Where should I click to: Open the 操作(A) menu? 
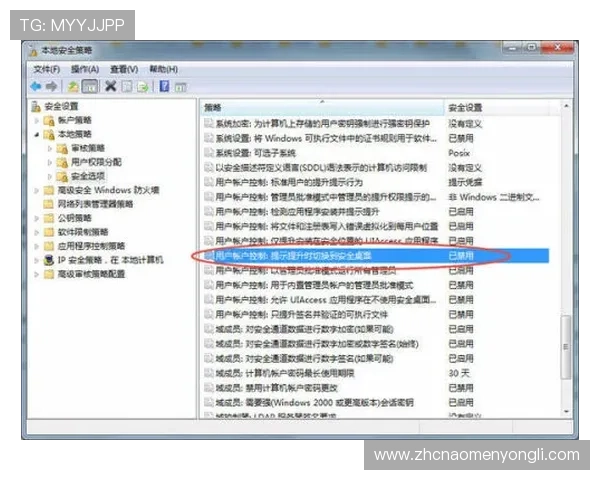point(85,69)
